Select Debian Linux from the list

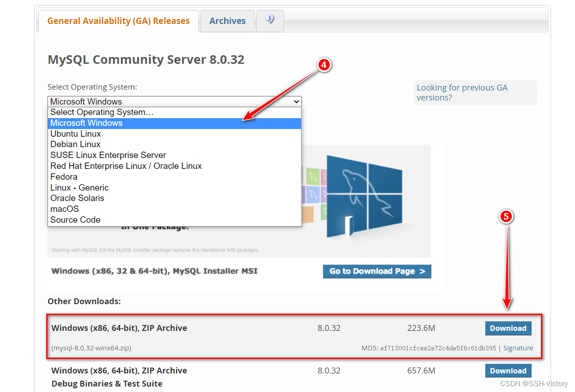pos(174,144)
